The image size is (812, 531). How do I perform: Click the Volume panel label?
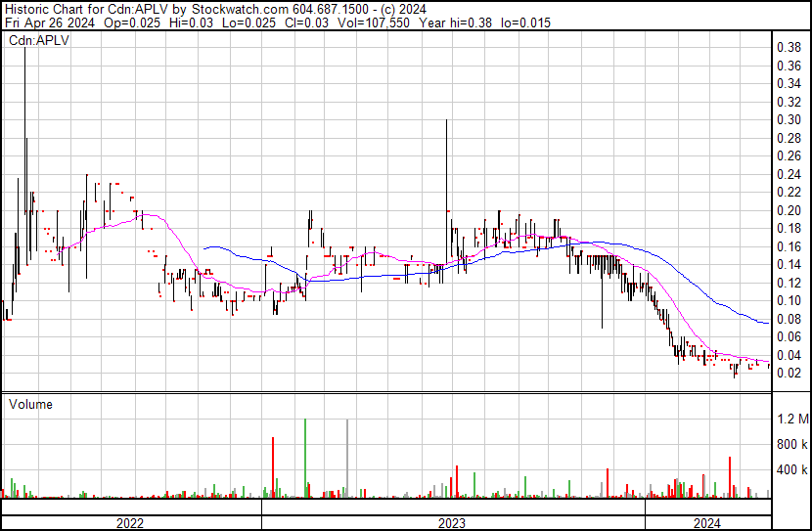31,404
